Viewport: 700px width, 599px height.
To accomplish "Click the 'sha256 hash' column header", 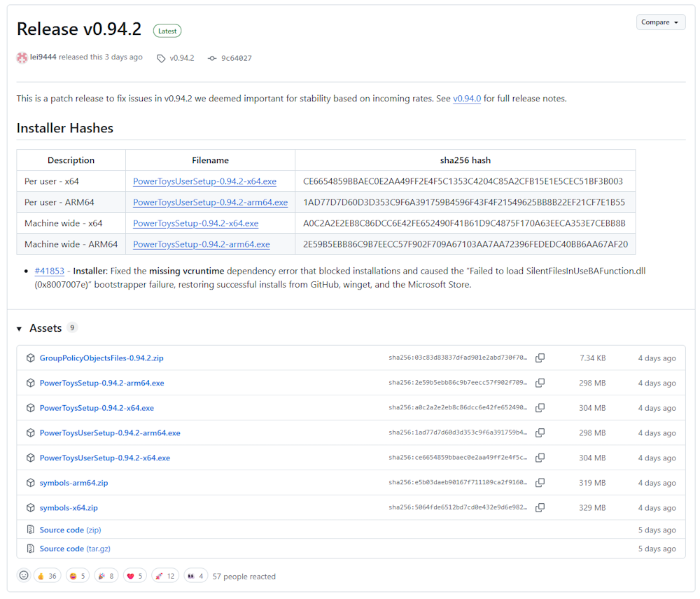I will [x=465, y=160].
